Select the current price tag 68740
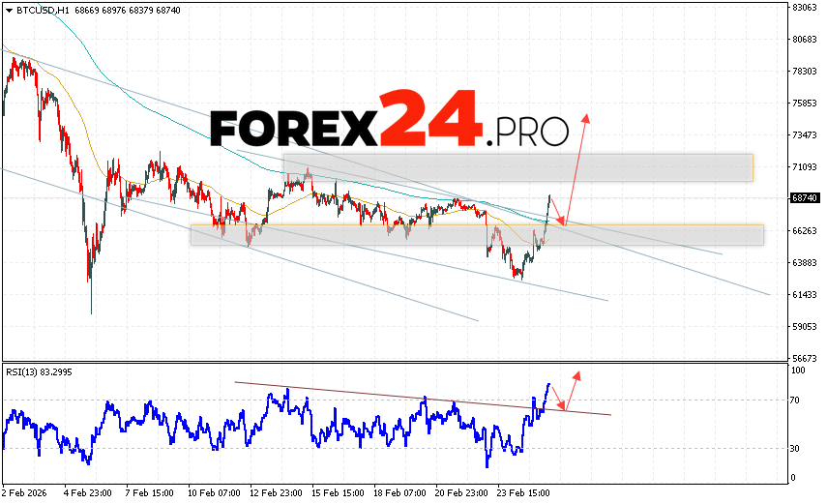Image resolution: width=827 pixels, height=504 pixels. [806, 197]
